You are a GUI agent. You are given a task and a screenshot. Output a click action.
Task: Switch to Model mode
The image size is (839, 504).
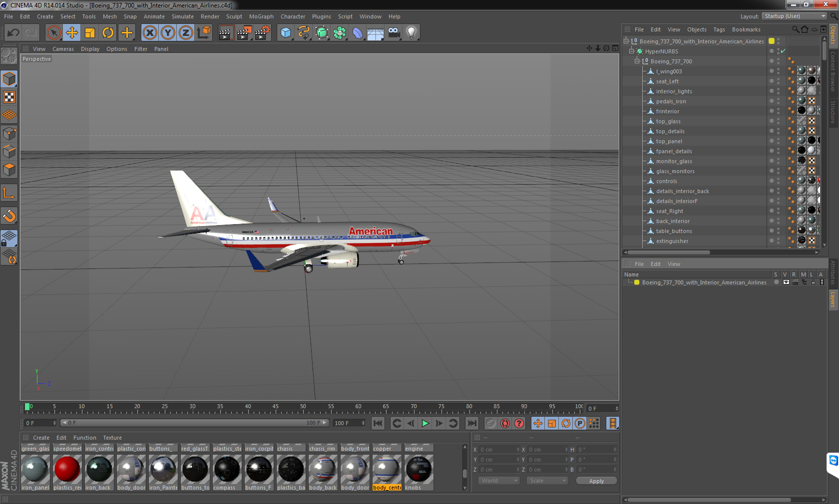point(9,79)
